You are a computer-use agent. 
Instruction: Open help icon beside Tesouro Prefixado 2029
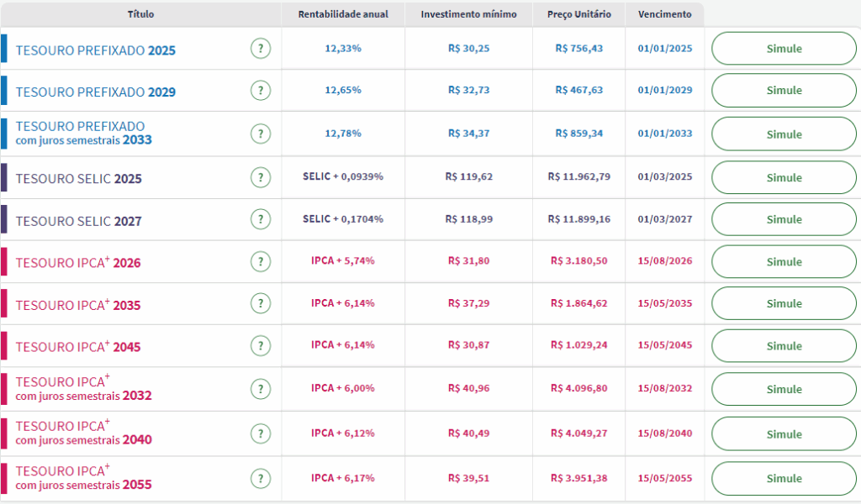point(261,91)
